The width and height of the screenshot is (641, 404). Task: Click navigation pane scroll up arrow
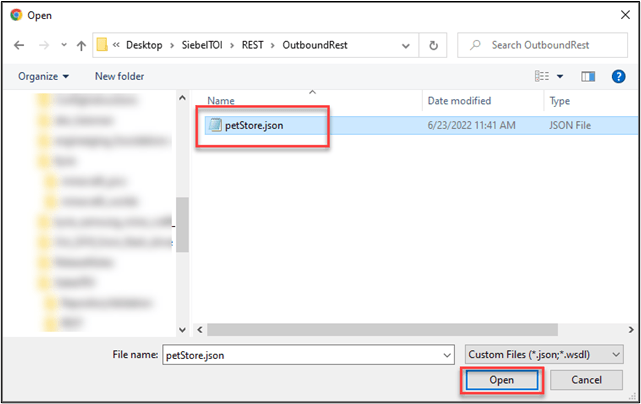coord(182,98)
